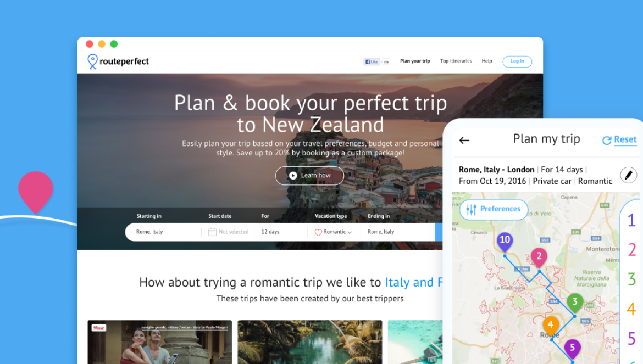Play the Learn how video button
Screen dimensions: 643x364
pyautogui.click(x=309, y=176)
